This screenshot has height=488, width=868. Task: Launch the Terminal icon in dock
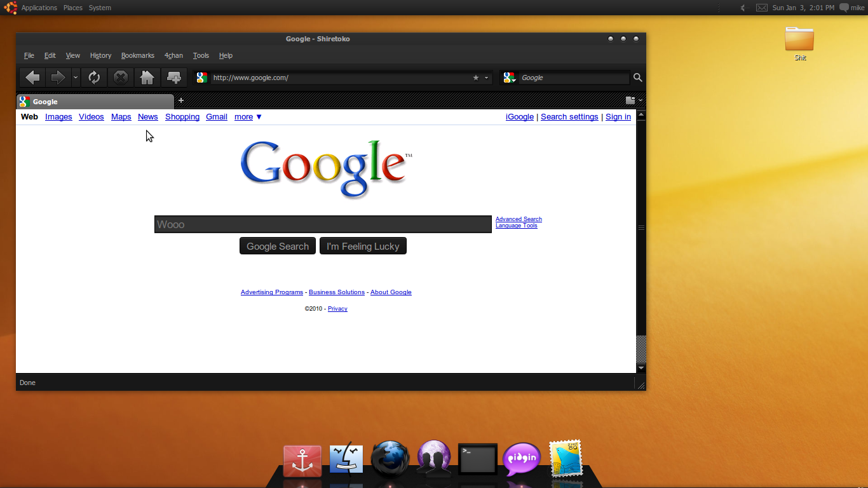pyautogui.click(x=478, y=459)
